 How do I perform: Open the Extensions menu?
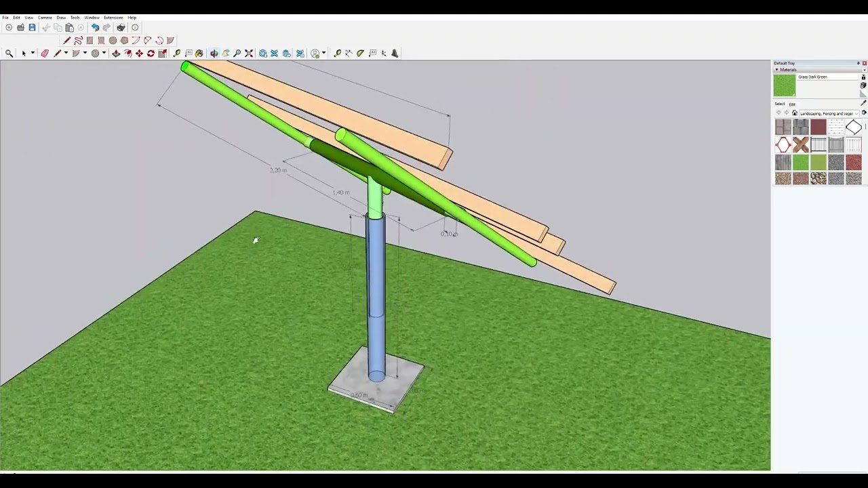(113, 18)
